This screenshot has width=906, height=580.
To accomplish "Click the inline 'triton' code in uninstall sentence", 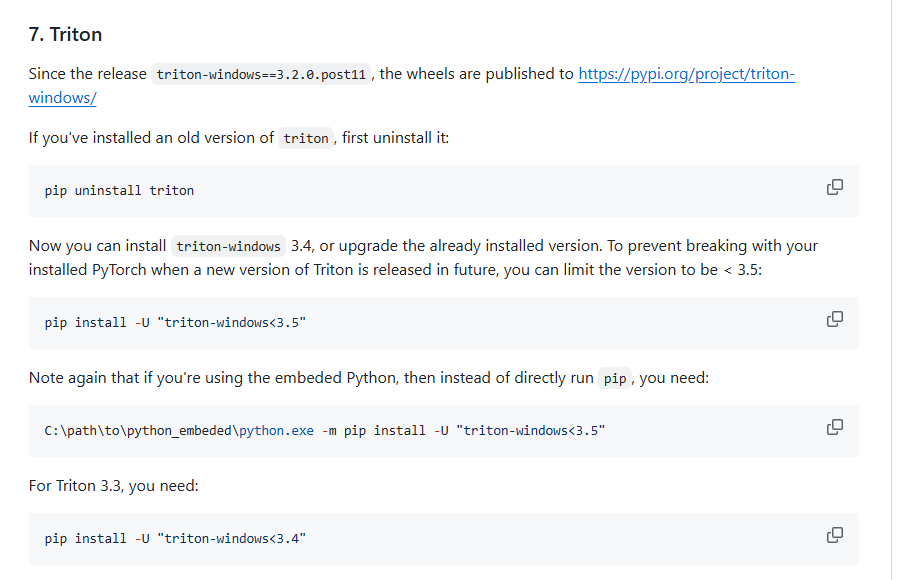I will tap(305, 139).
